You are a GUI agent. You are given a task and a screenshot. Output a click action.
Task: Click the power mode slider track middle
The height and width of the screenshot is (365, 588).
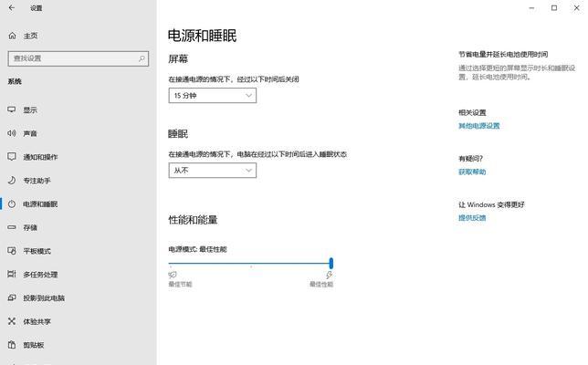(x=250, y=264)
